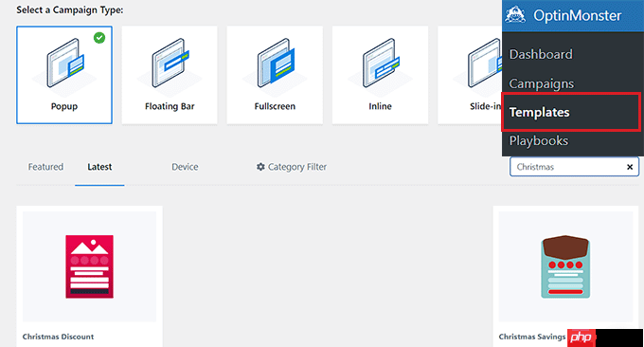Open the Dashboard menu item
The image size is (644, 347).
[x=541, y=54]
